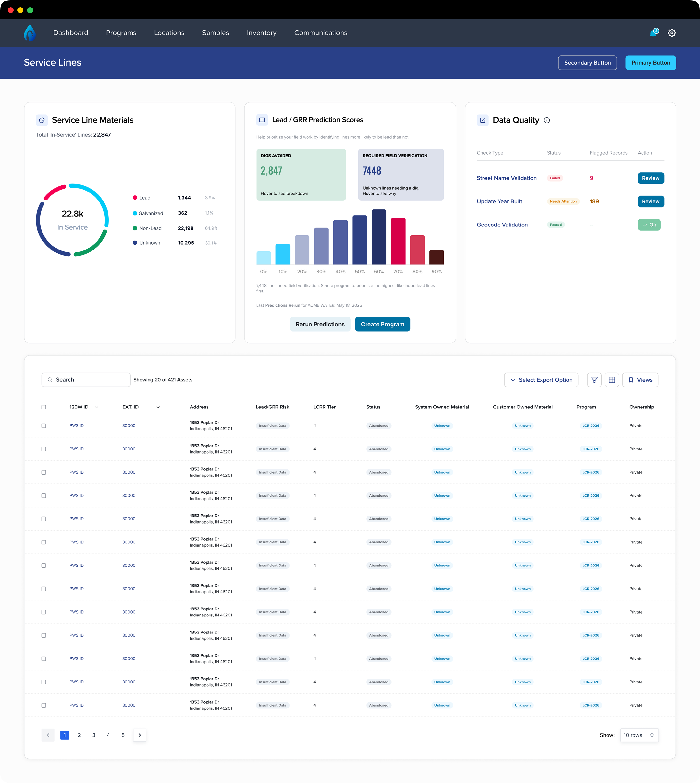Click the Prediction Scores chart icon

pyautogui.click(x=262, y=120)
